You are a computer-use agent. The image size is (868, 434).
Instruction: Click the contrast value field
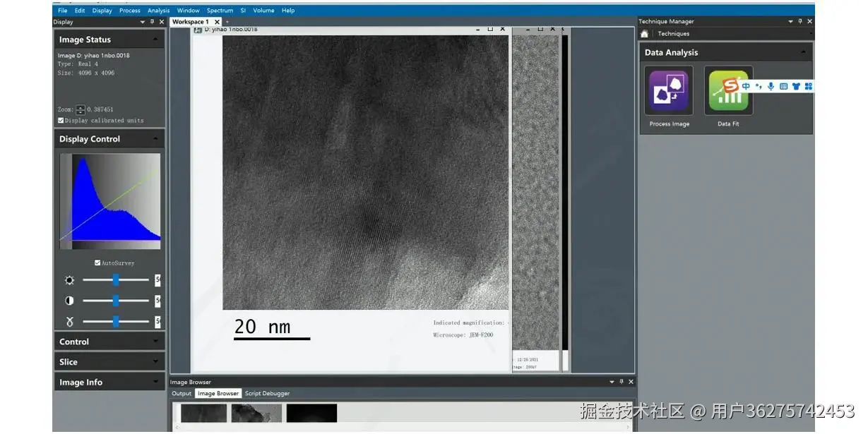pos(157,301)
